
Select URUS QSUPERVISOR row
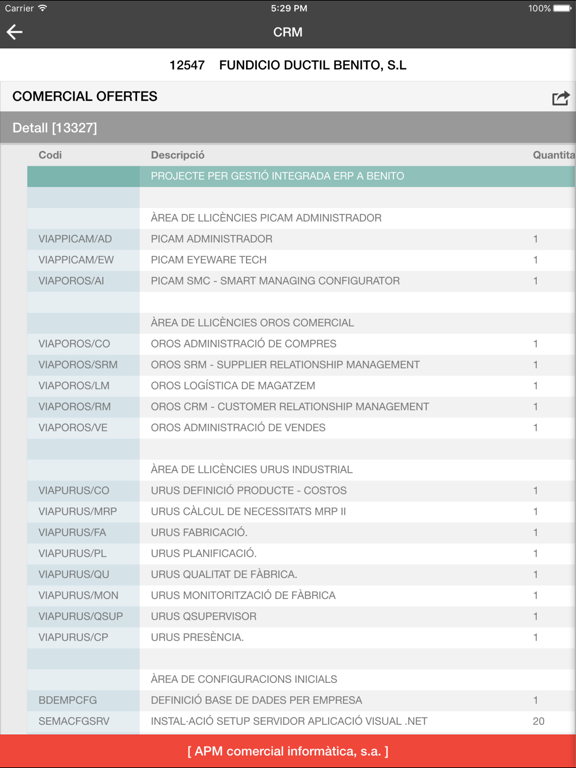pos(301,617)
